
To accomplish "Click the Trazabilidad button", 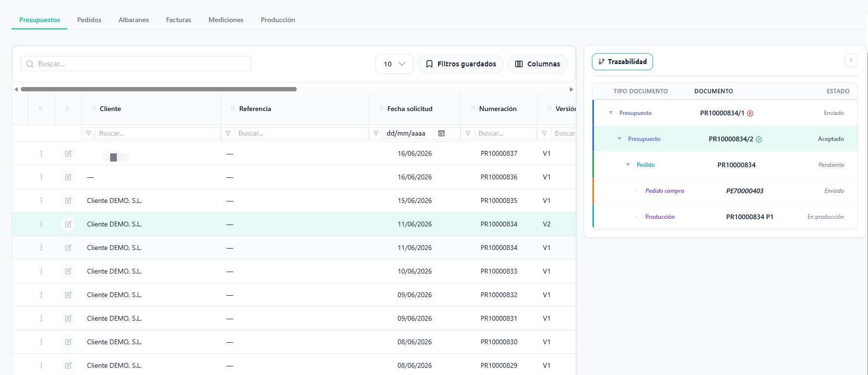I will (x=622, y=62).
